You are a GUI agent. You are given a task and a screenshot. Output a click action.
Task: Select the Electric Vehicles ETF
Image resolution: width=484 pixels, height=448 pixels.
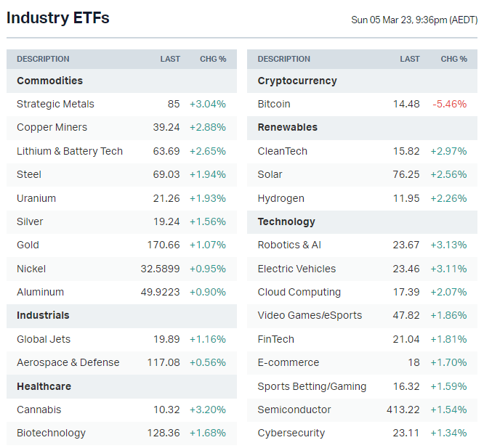click(x=297, y=269)
